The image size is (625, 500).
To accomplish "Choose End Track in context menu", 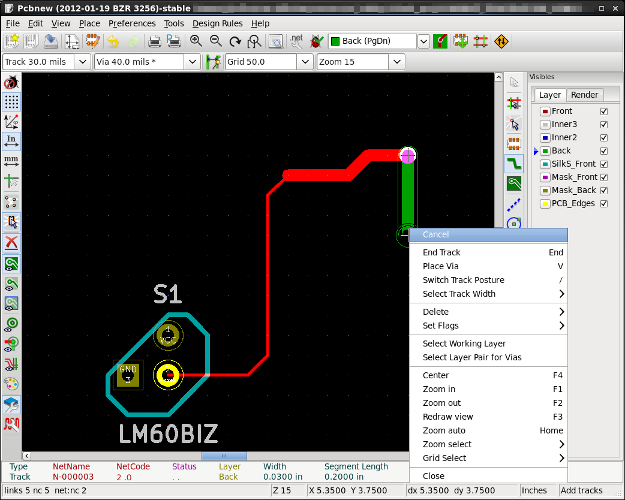I will [x=488, y=252].
